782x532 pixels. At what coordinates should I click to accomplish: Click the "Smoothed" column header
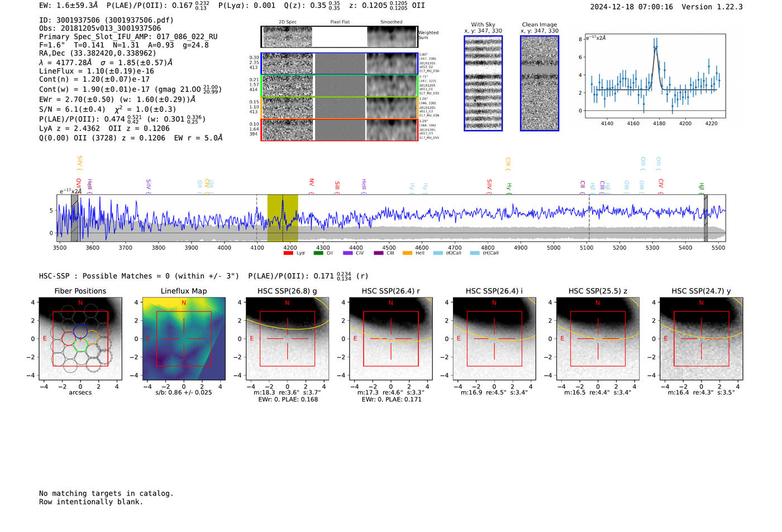pyautogui.click(x=391, y=22)
